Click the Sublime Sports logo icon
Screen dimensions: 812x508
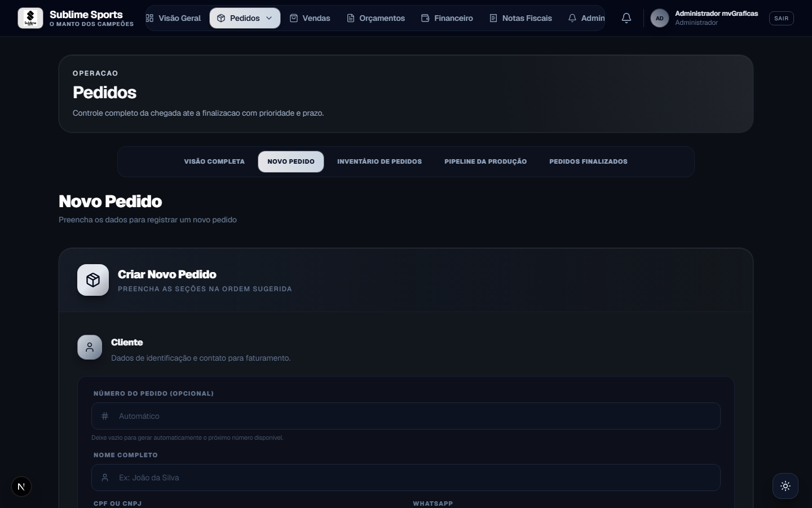[30, 18]
